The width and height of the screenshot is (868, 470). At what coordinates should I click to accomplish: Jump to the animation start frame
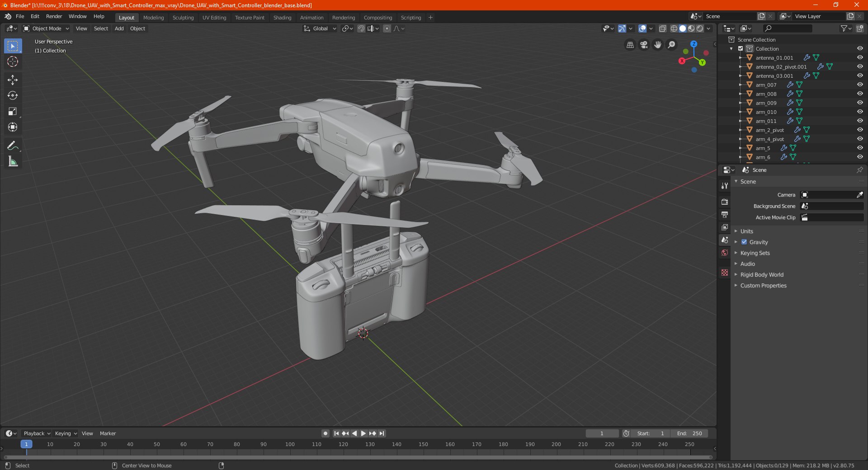pos(336,433)
